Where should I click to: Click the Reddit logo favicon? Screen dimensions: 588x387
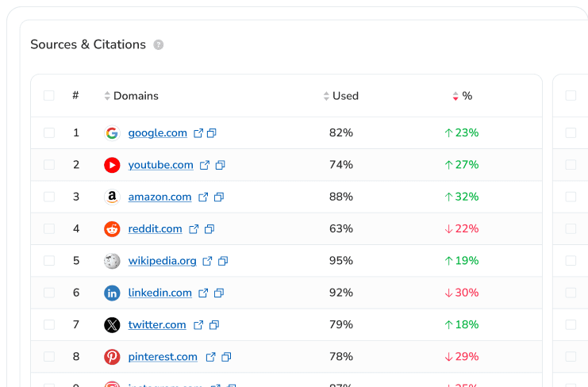(112, 229)
